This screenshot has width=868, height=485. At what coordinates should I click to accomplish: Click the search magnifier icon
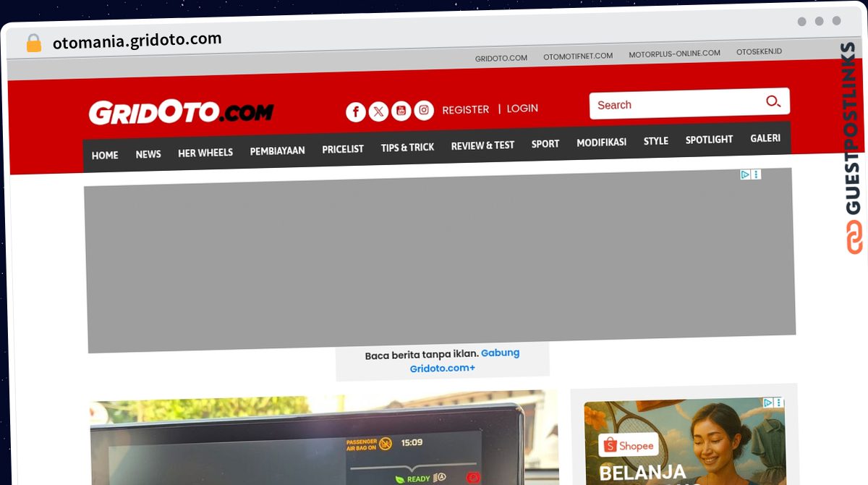pos(773,101)
